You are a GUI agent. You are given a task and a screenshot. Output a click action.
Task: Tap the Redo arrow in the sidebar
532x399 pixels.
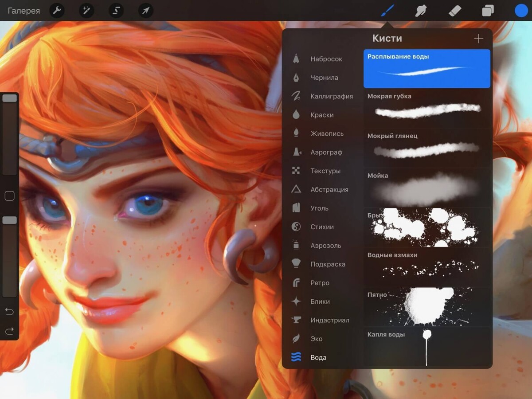9,331
